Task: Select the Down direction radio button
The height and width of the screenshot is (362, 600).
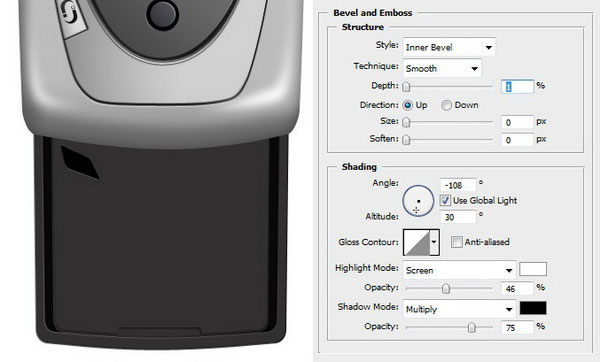Action: tap(446, 105)
